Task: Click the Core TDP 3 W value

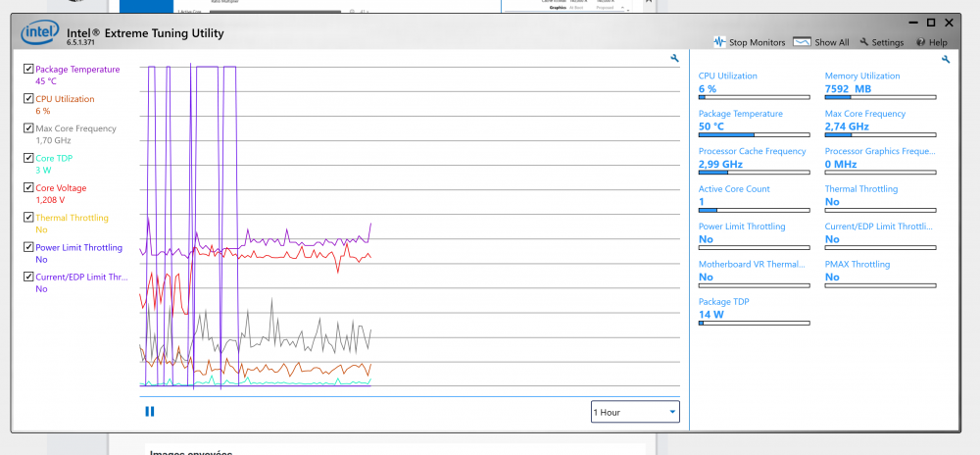Action: click(43, 170)
